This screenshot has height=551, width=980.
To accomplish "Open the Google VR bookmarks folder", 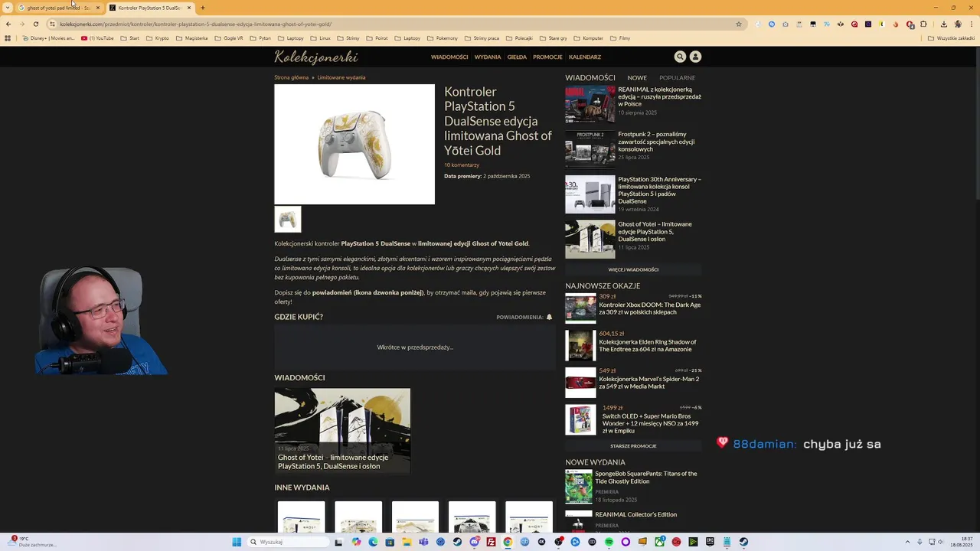I will [228, 38].
